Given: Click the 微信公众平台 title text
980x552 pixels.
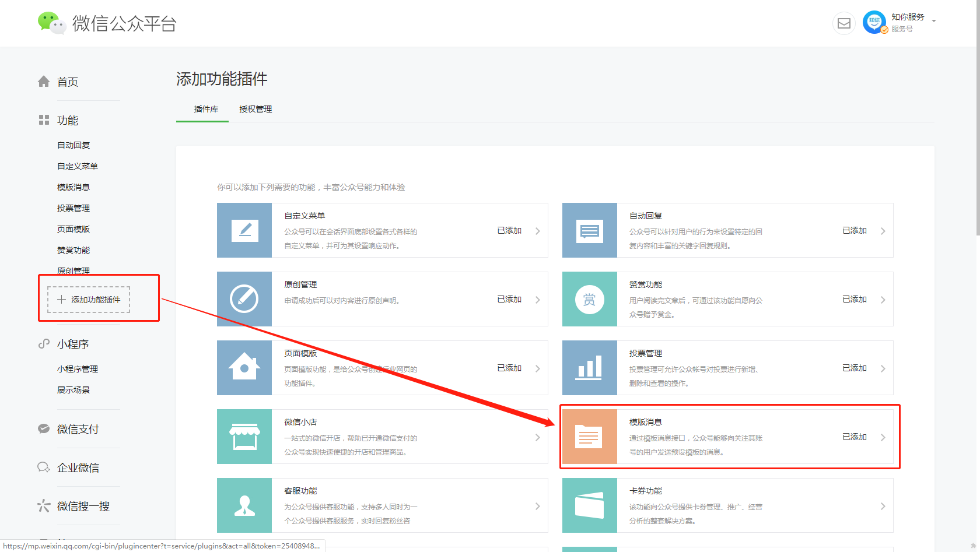Looking at the screenshot, I should [124, 23].
